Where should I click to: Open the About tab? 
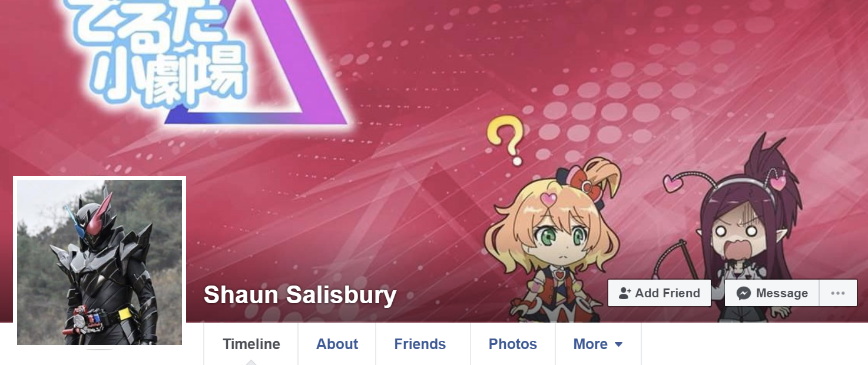click(337, 344)
